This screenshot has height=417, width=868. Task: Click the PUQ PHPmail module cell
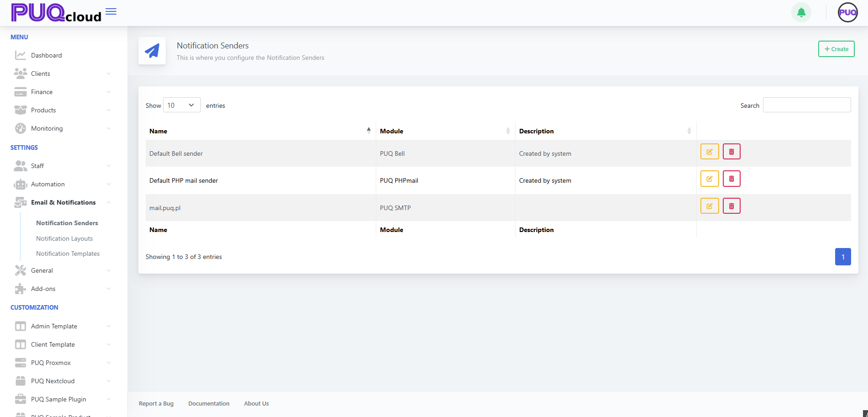coord(445,180)
